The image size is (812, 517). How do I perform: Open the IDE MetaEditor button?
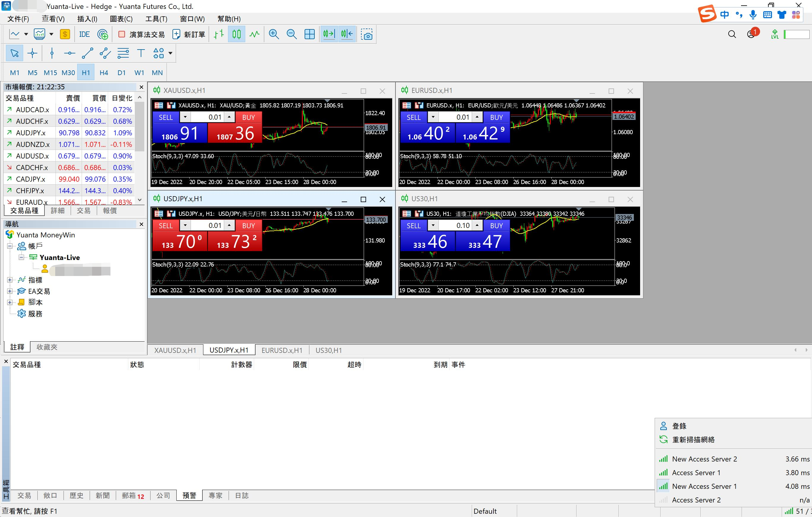(x=84, y=34)
